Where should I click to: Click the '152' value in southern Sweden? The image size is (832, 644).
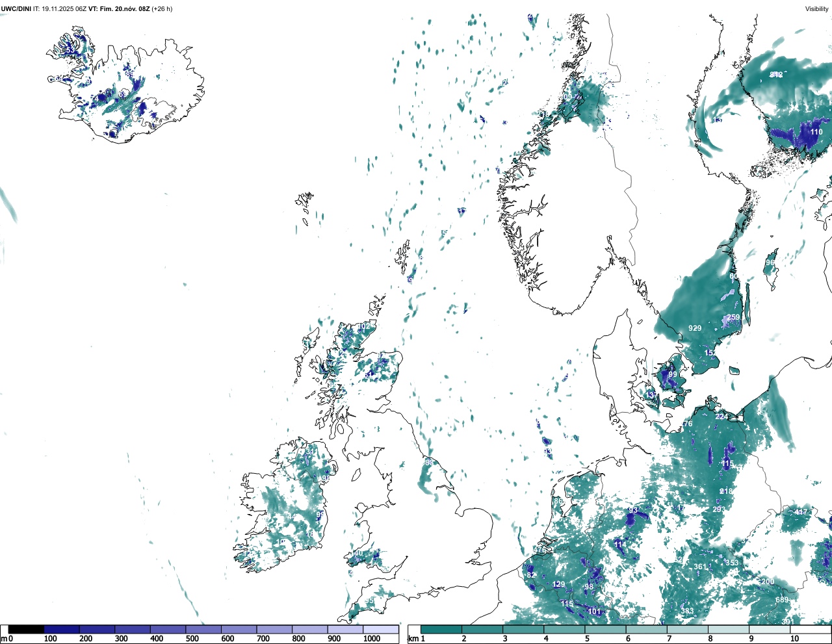coord(711,353)
